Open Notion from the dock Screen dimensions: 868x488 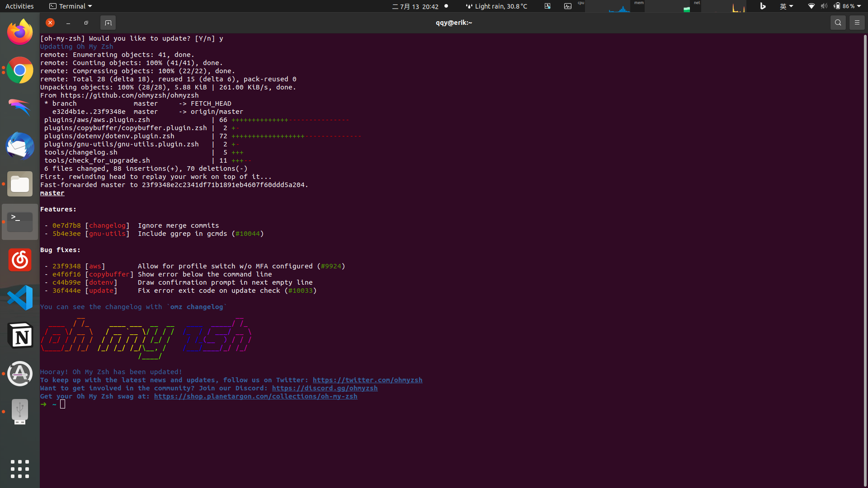pyautogui.click(x=20, y=336)
